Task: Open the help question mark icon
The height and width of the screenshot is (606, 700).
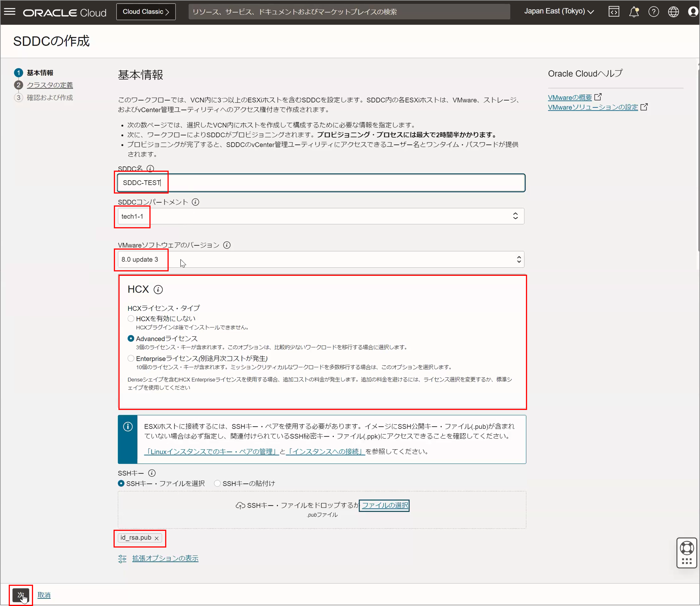Action: pos(653,12)
